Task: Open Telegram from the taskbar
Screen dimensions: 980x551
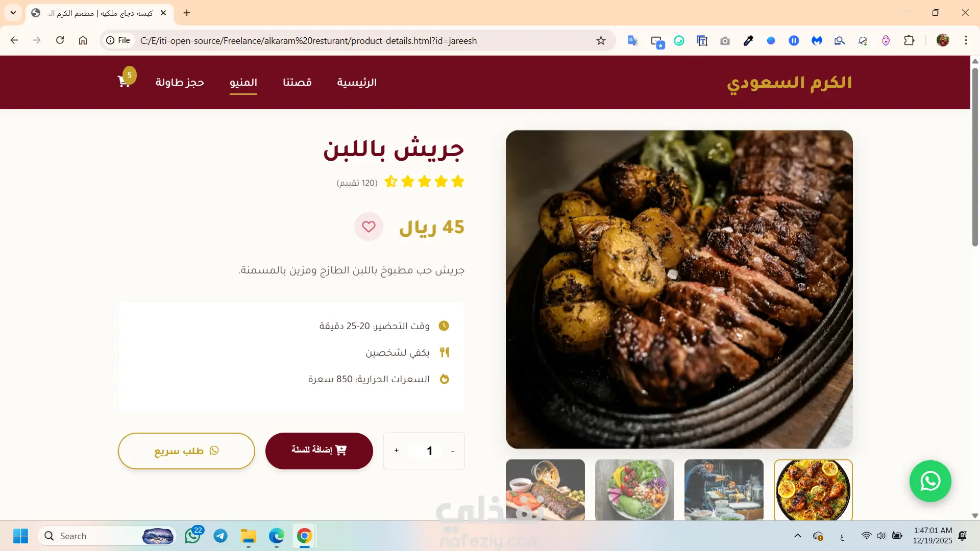Action: pos(220,536)
